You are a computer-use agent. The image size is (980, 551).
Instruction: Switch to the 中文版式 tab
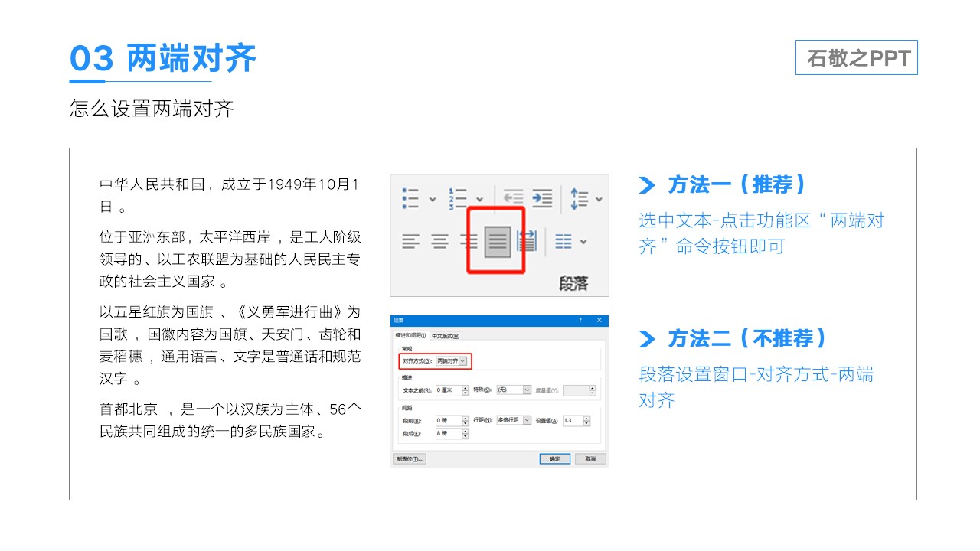point(446,336)
